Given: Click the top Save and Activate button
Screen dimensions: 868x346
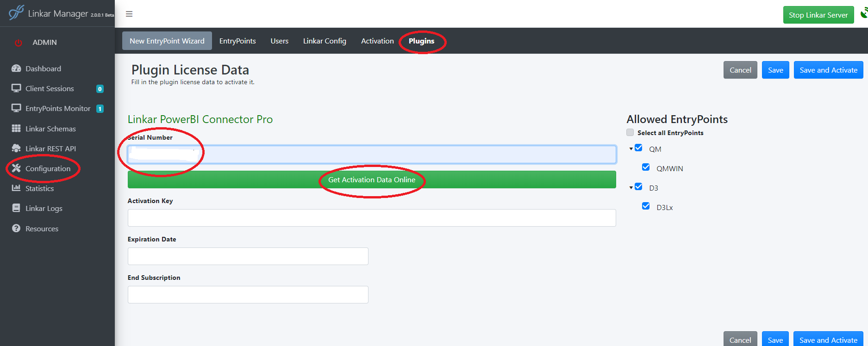Looking at the screenshot, I should click(829, 70).
